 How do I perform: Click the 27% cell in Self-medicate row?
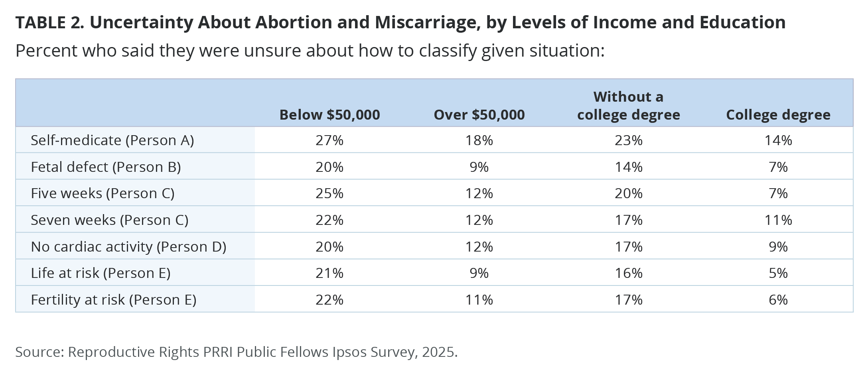(329, 140)
